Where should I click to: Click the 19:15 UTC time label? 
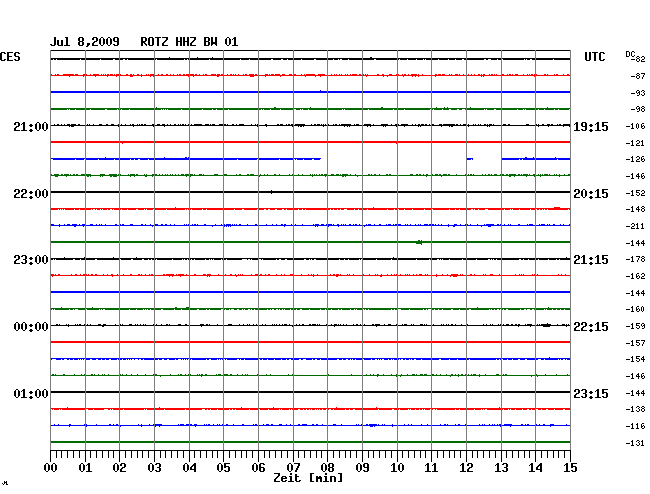coord(591,127)
